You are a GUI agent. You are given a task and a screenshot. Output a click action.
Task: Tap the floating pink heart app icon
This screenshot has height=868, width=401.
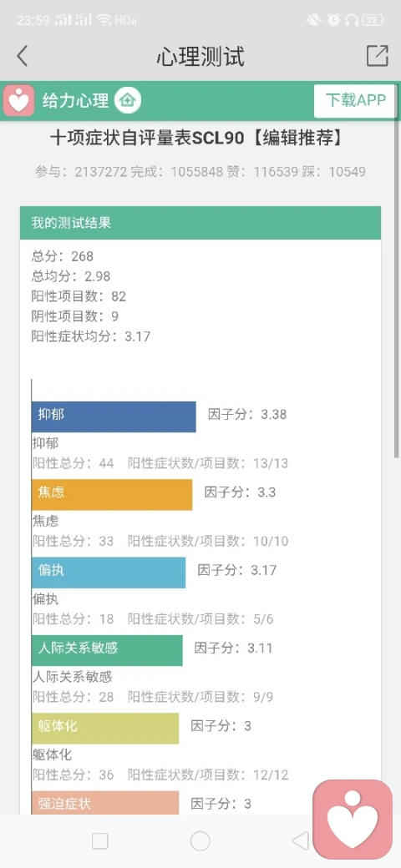(x=353, y=820)
